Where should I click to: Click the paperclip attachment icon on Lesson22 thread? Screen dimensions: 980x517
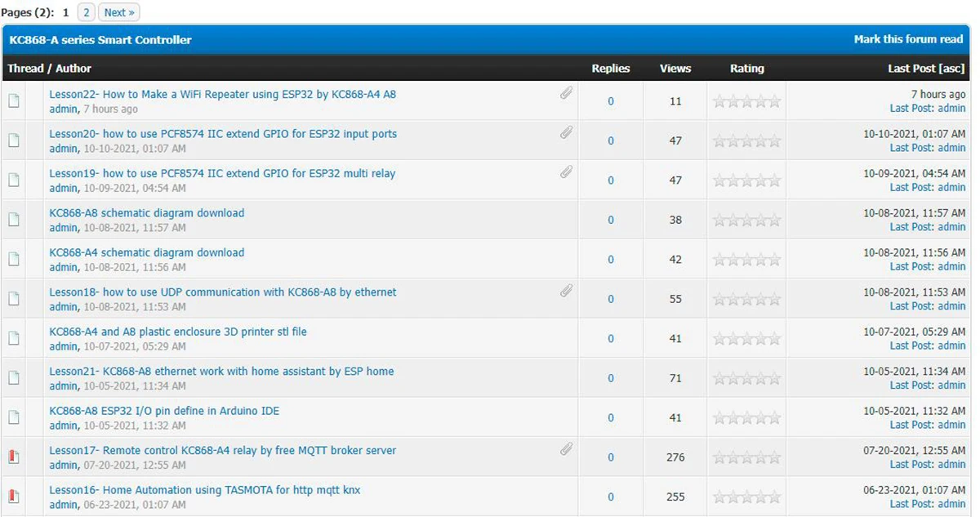566,93
